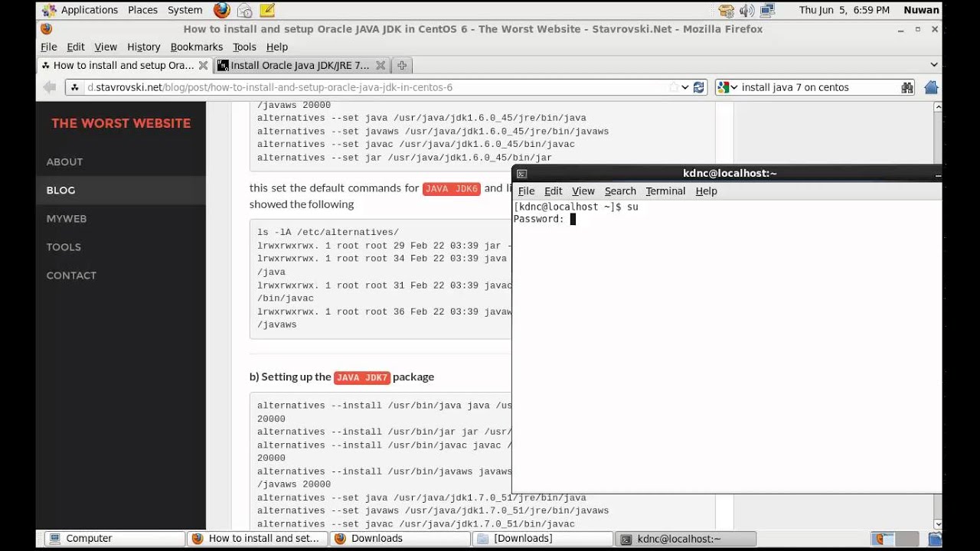The width and height of the screenshot is (980, 551).
Task: Click the volume speaker tray icon
Action: pos(747,11)
